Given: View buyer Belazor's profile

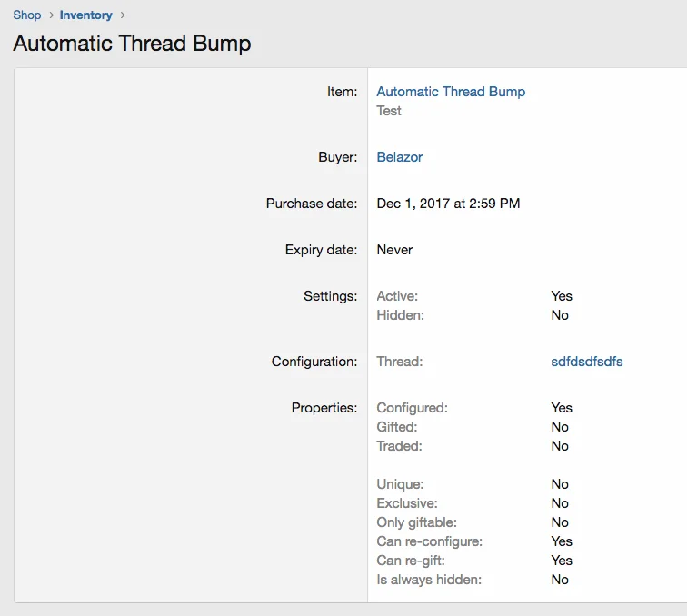Looking at the screenshot, I should click(400, 157).
